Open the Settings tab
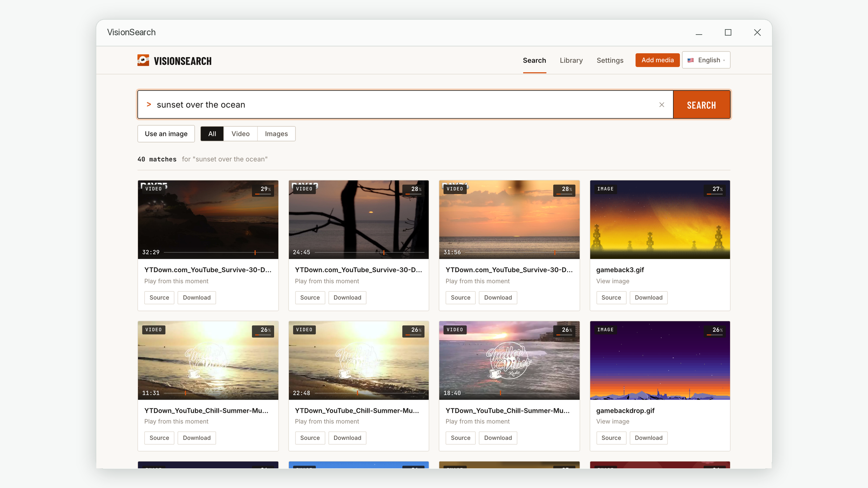Viewport: 868px width, 488px height. pos(610,60)
